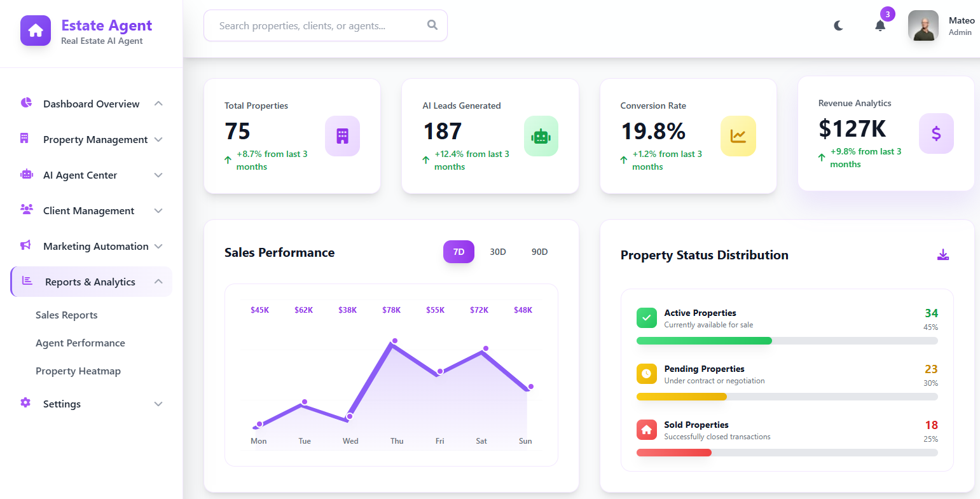The width and height of the screenshot is (980, 499).
Task: Expand the Property Management section
Action: tap(158, 139)
